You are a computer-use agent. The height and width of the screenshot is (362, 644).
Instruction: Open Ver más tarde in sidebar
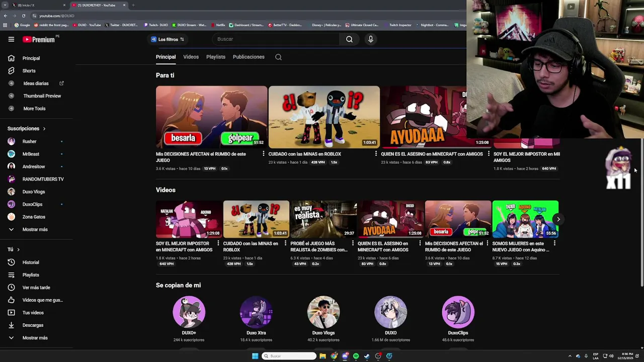coord(35,288)
